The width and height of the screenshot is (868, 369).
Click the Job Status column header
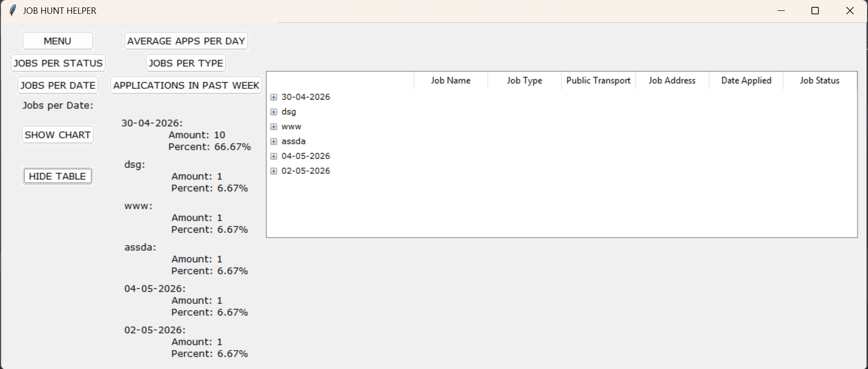[820, 80]
